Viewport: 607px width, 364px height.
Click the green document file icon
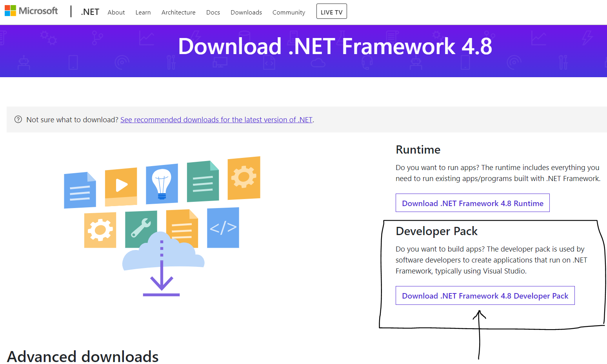pyautogui.click(x=203, y=181)
